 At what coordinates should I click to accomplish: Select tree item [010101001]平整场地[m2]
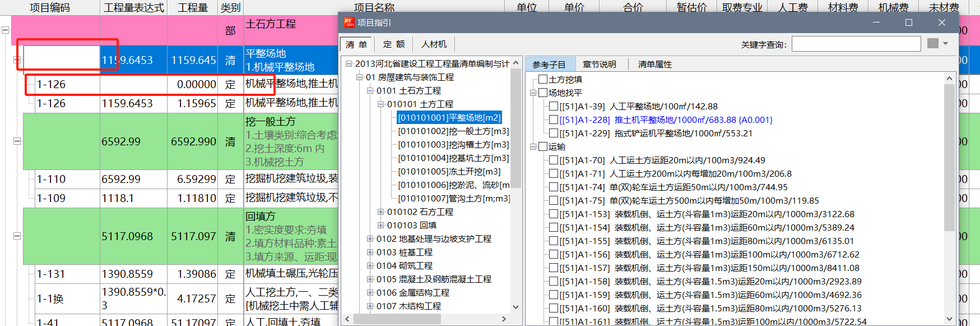click(x=449, y=118)
